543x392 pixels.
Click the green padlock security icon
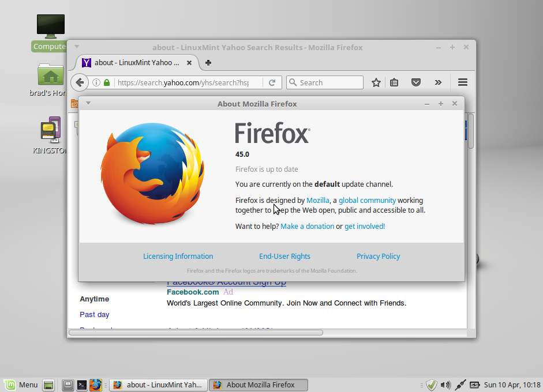[107, 82]
